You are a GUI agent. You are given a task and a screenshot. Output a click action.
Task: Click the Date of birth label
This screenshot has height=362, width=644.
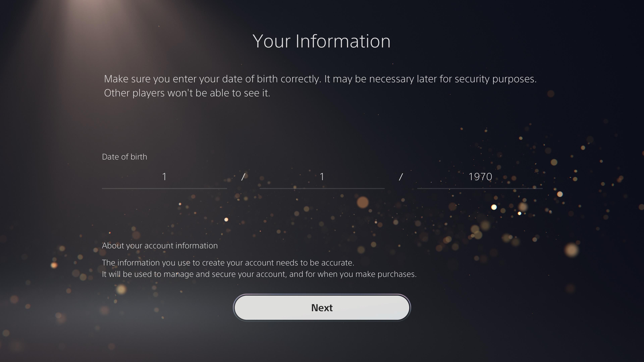(x=124, y=157)
